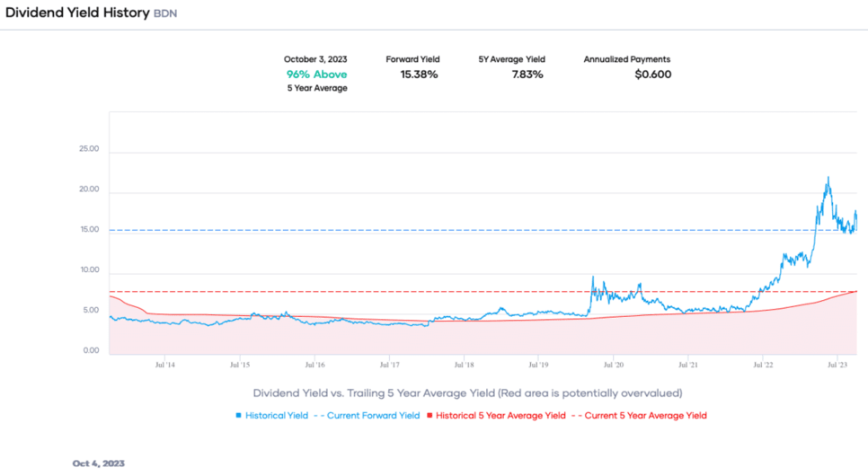Click the Annualized Payments $0.600 value
Screen dimensions: 868x476
pos(652,75)
